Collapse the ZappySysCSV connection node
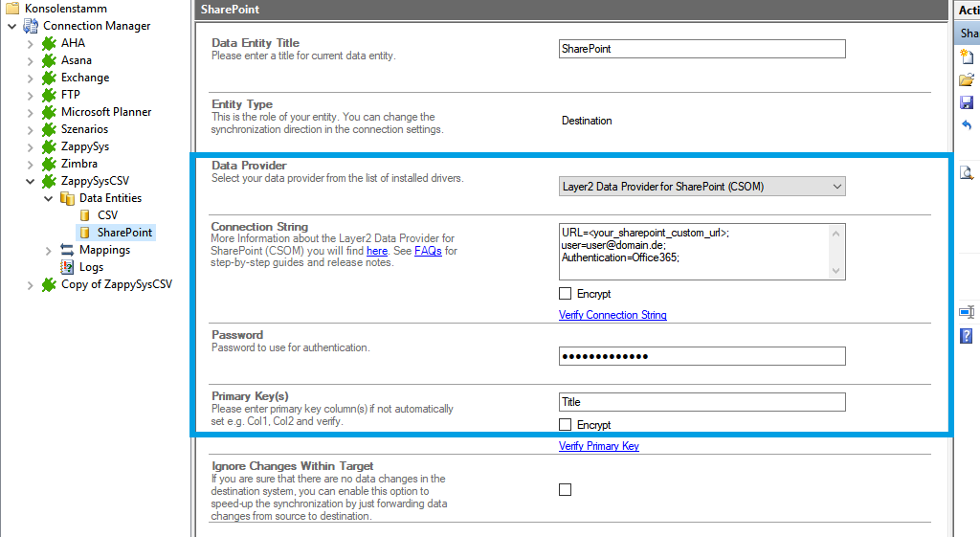Screen dimensions: 980x537 coord(30,181)
